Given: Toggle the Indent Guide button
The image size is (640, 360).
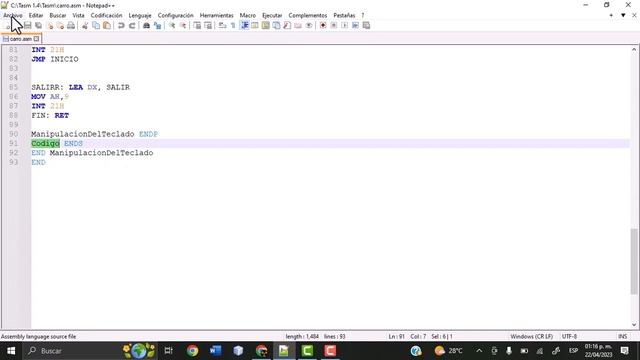Looking at the screenshot, I should click(244, 25).
